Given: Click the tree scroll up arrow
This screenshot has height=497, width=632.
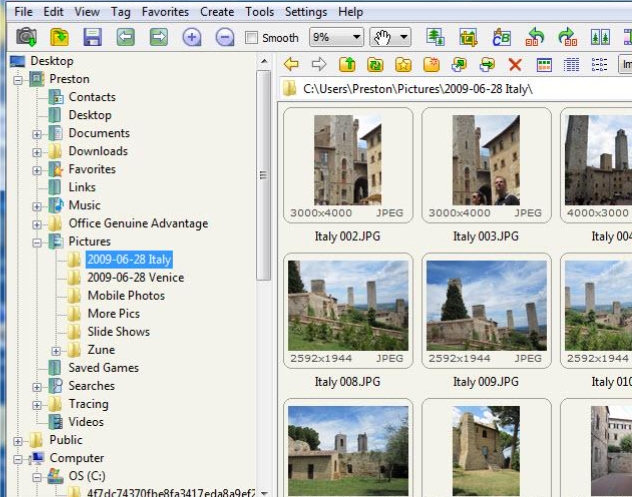Looking at the screenshot, I should (264, 62).
